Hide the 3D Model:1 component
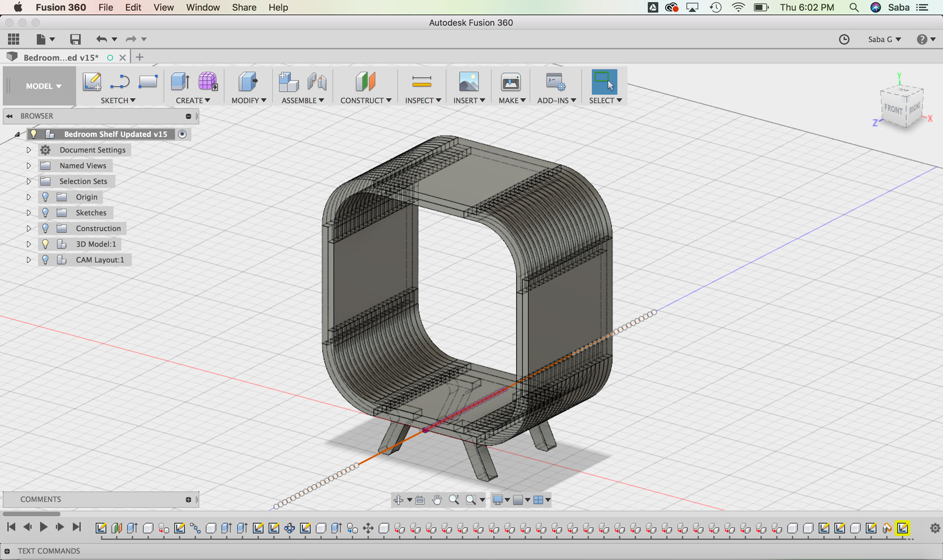Image resolution: width=943 pixels, height=560 pixels. (45, 244)
